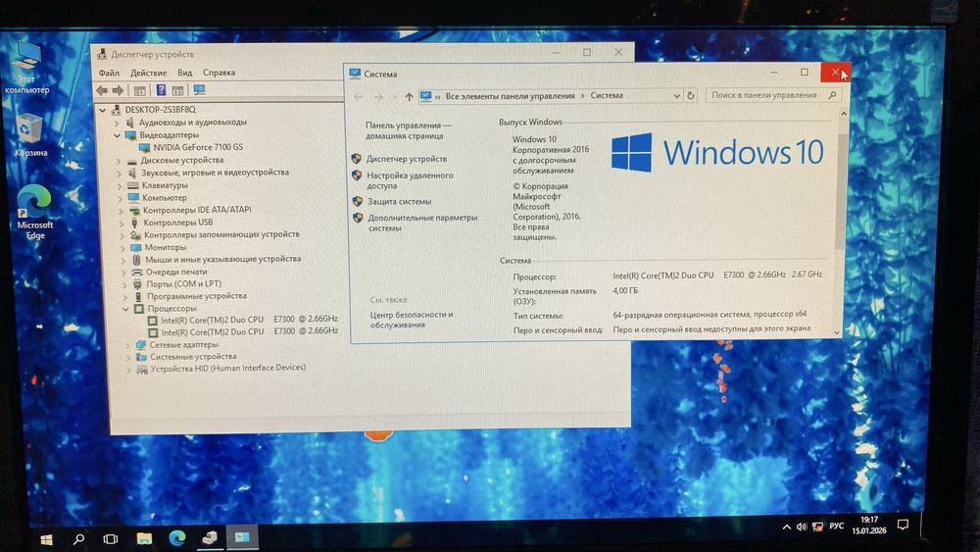Click the volume icon in system tray
Viewport: 980px width, 552px height.
[802, 527]
